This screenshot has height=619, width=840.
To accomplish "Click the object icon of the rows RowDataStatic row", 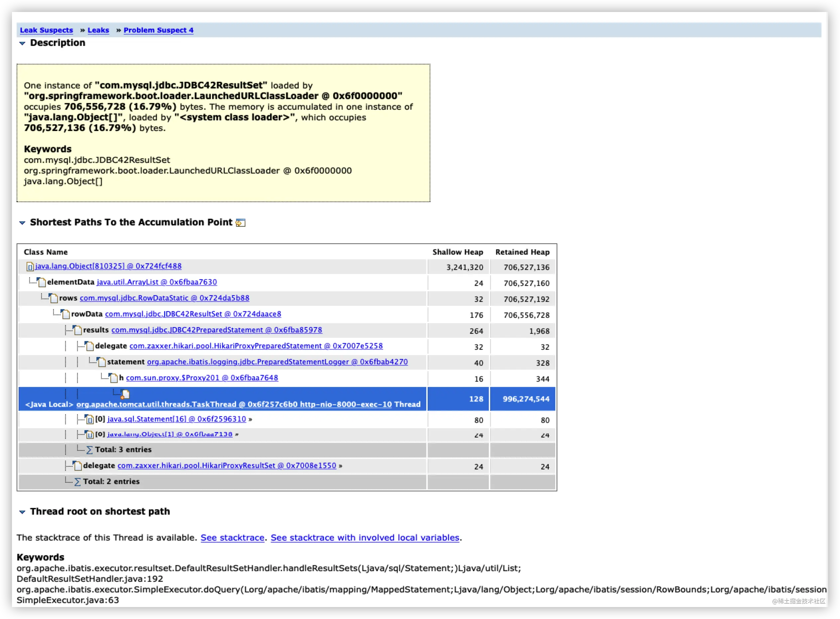I will coord(53,298).
